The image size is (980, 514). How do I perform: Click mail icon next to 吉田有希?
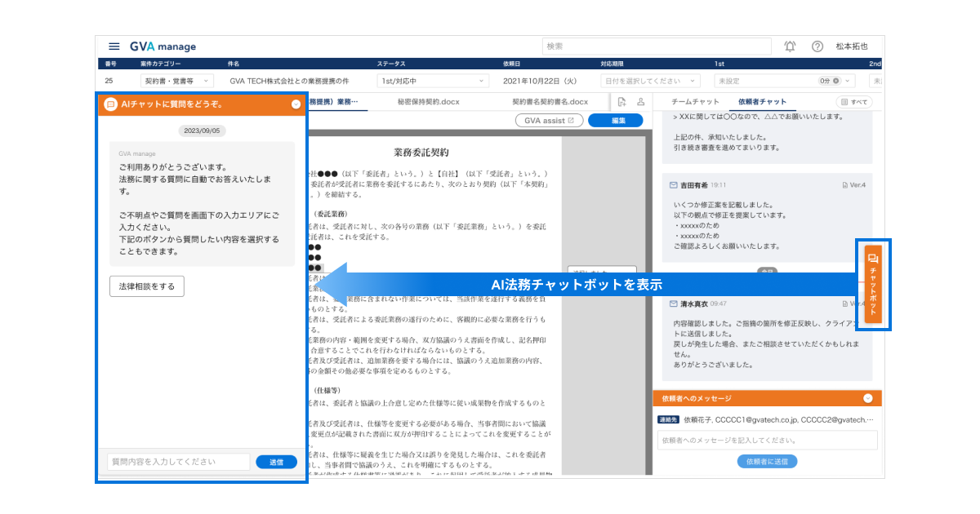tap(673, 185)
